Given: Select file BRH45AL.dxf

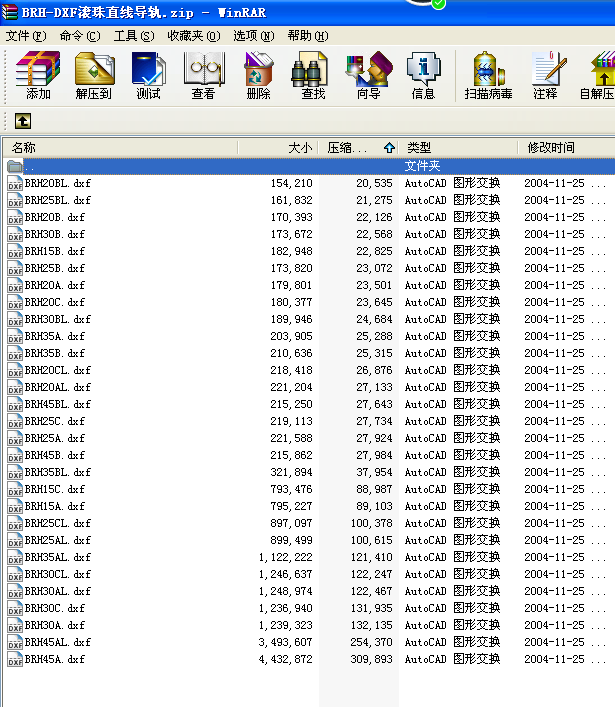Looking at the screenshot, I should coord(57,642).
